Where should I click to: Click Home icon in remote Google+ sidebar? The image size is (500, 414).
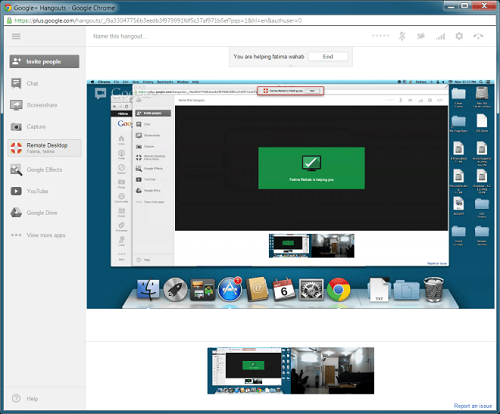point(121,140)
